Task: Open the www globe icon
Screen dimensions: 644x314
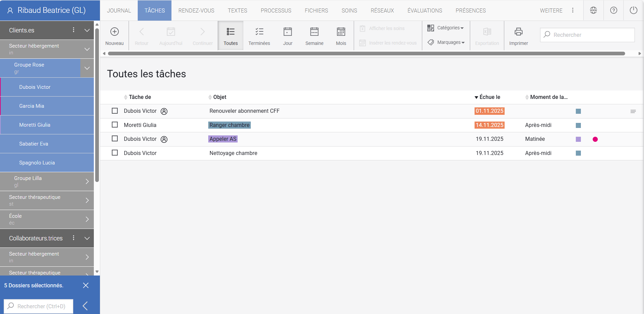Action: 593,10
